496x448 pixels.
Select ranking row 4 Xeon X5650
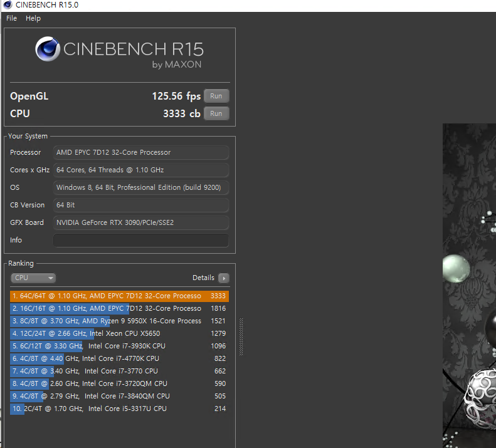pos(119,333)
